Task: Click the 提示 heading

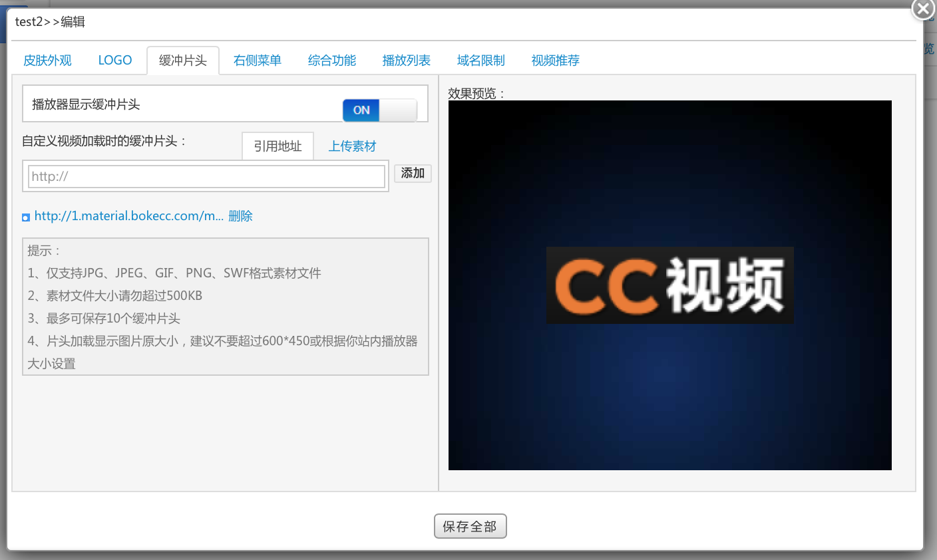Action: pos(44,251)
